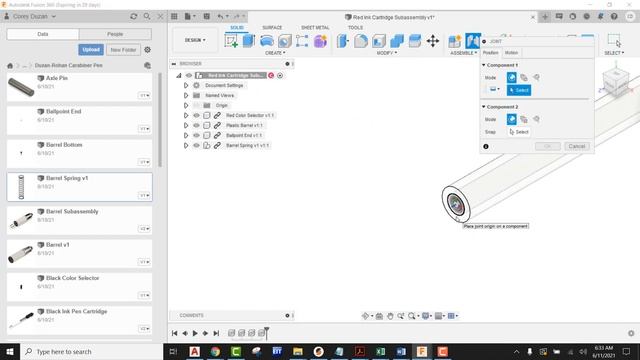Play the timeline

click(195, 333)
